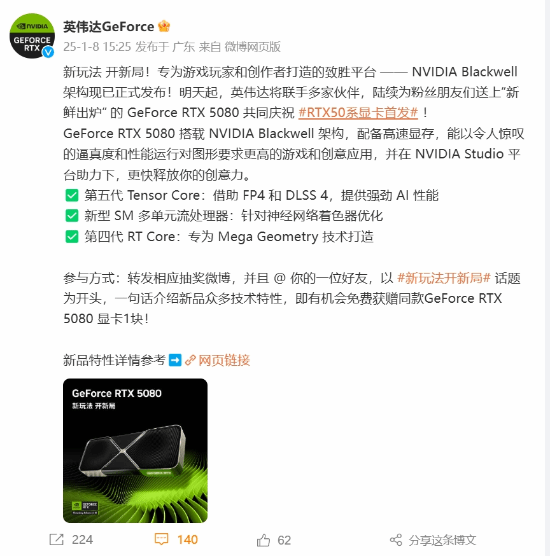Open the GeForce RTX 5080 image thumbnail
Screen dimensions: 550x556
[135, 450]
